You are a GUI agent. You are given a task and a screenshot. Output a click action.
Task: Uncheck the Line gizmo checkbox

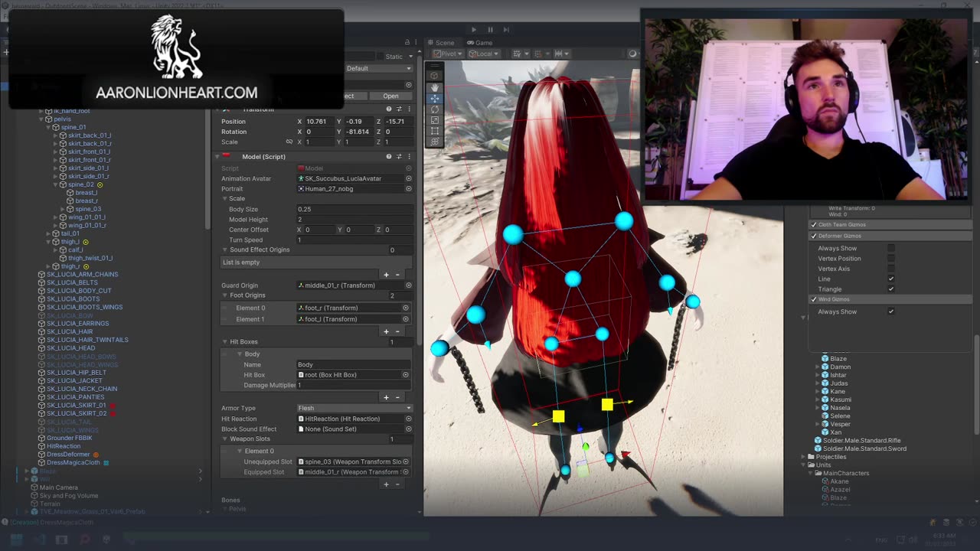(x=891, y=279)
